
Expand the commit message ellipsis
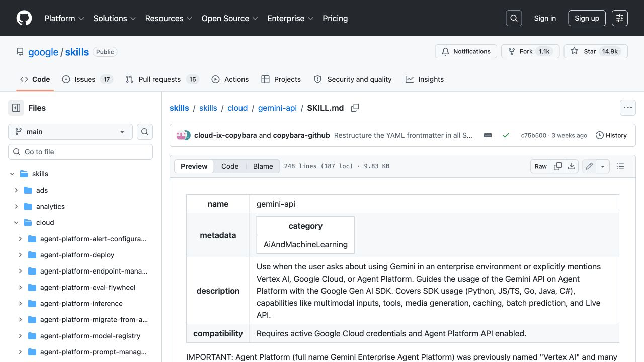(488, 135)
